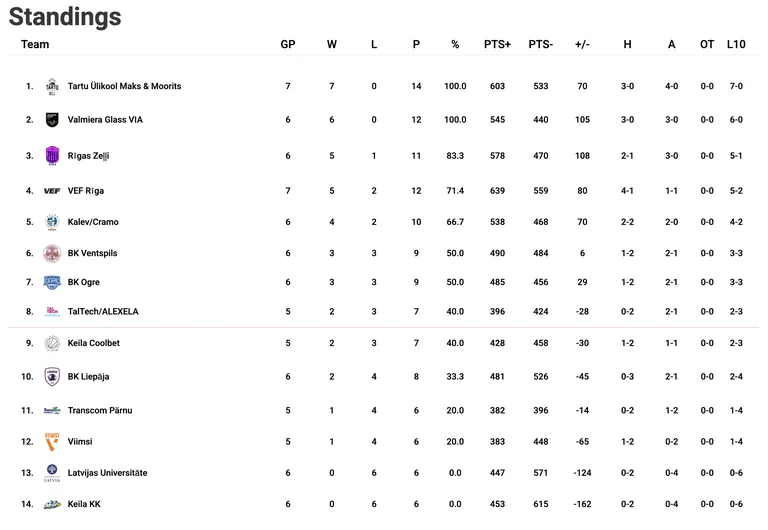
Task: Click the BK Ogre team logo
Action: coord(52,283)
